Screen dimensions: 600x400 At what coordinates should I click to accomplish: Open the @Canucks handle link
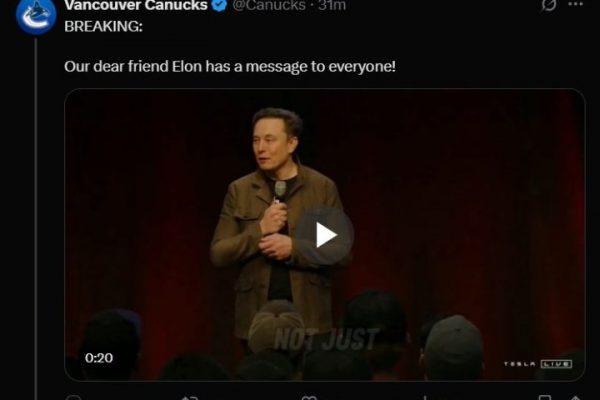[269, 5]
